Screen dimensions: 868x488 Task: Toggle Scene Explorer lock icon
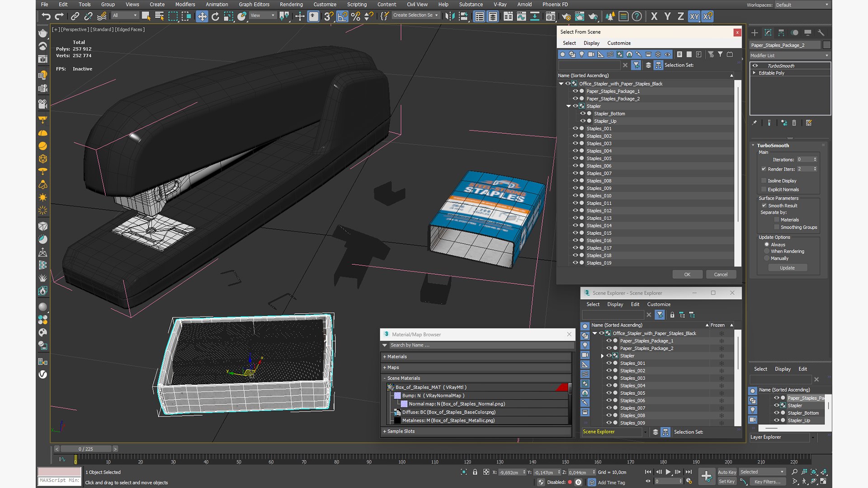pos(672,315)
